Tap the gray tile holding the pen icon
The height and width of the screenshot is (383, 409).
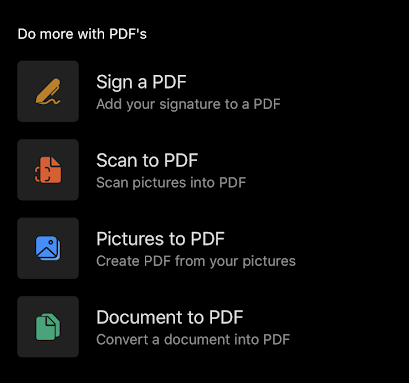pyautogui.click(x=48, y=91)
